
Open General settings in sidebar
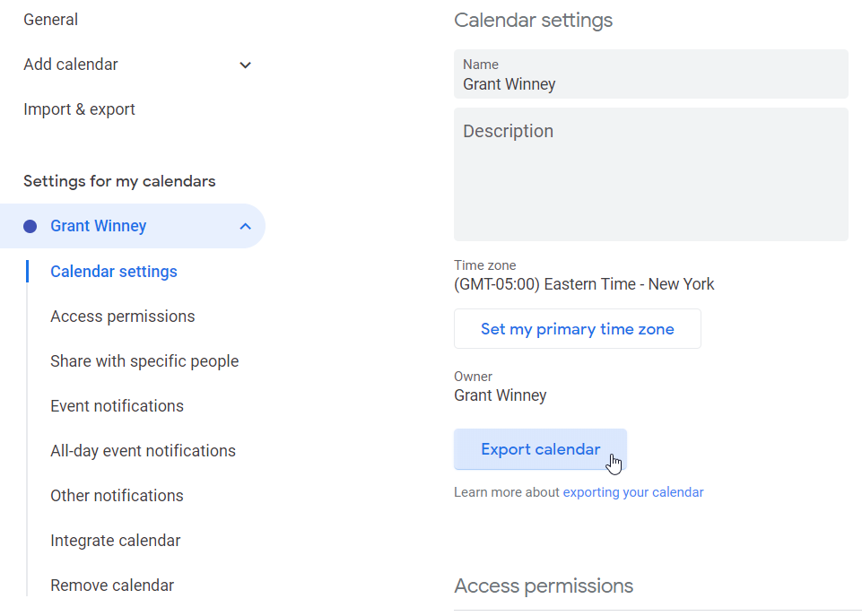click(50, 20)
